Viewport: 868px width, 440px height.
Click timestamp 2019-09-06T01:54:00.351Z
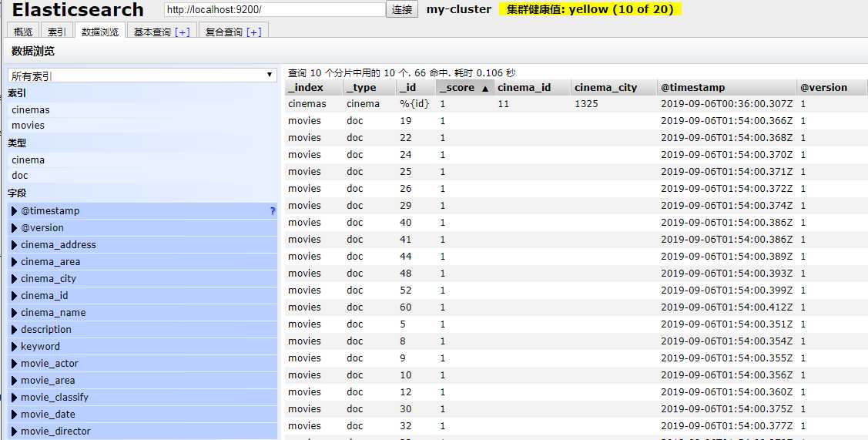coord(727,324)
